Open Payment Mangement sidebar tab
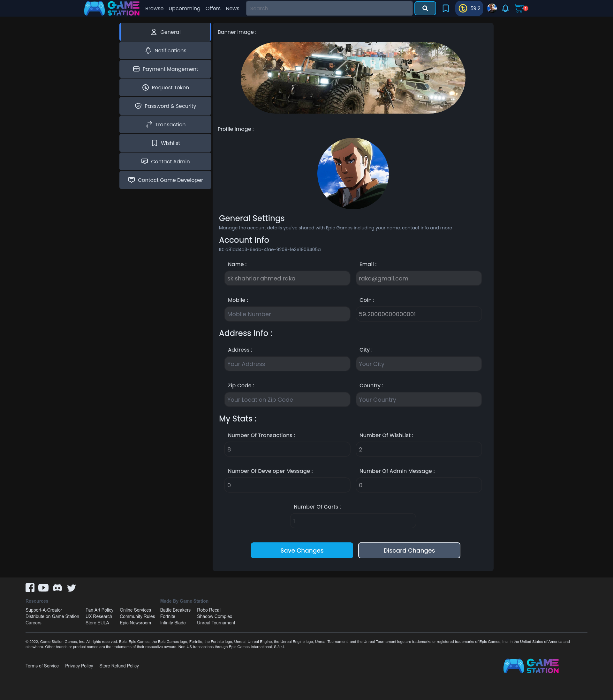Viewport: 613px width, 700px height. [x=165, y=69]
